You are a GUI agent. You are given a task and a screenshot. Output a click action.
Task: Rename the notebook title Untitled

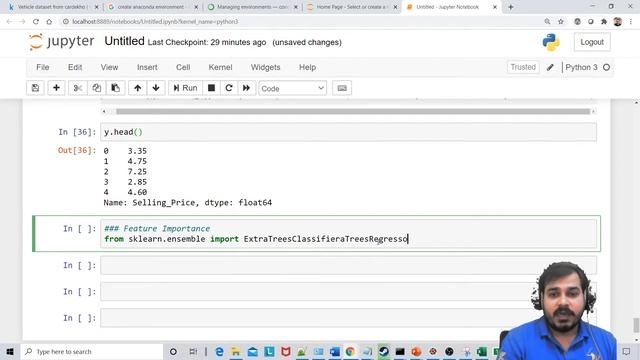coord(124,41)
